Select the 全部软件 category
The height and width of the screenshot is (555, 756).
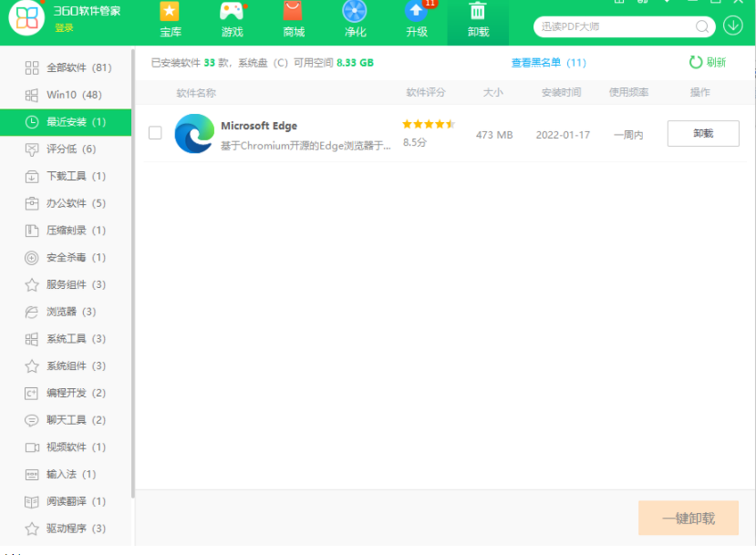click(x=55, y=67)
